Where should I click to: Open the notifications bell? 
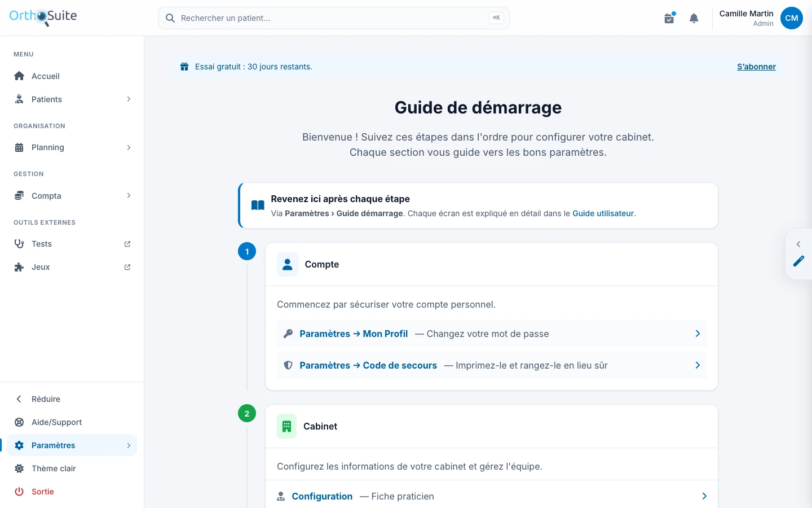[x=694, y=18]
